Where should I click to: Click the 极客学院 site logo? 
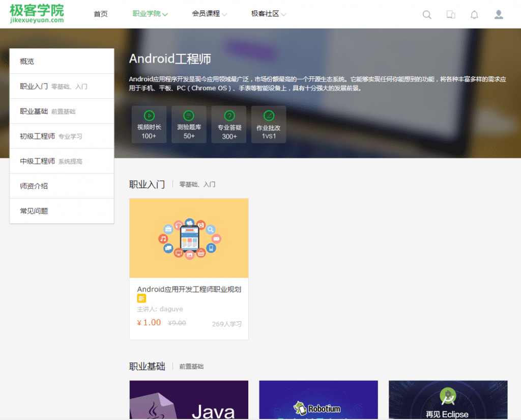coord(35,14)
